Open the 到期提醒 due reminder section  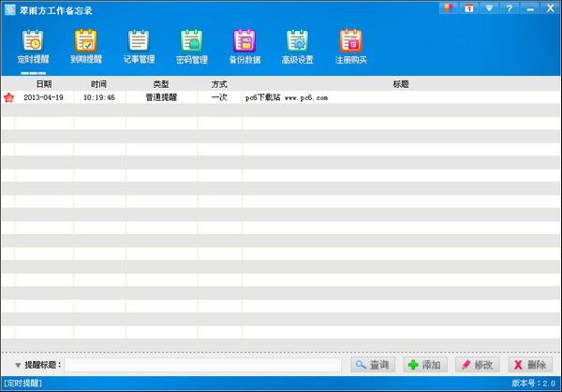pos(86,47)
